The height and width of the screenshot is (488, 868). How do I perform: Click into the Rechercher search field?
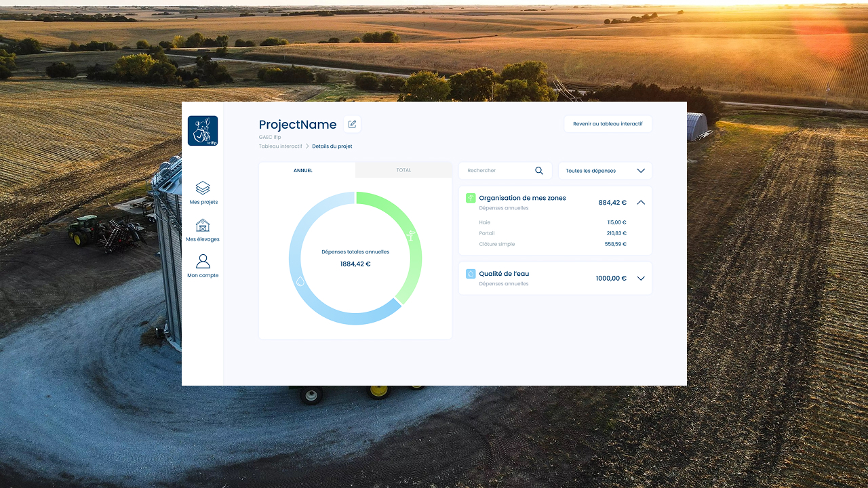[498, 171]
